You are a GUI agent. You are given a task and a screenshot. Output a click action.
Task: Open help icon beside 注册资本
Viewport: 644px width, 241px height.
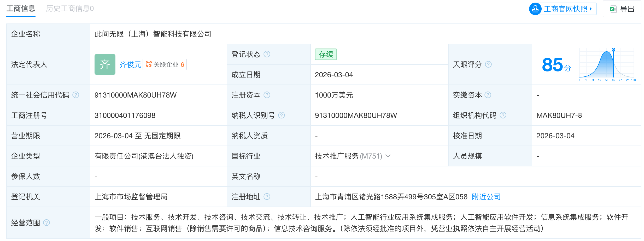point(267,95)
